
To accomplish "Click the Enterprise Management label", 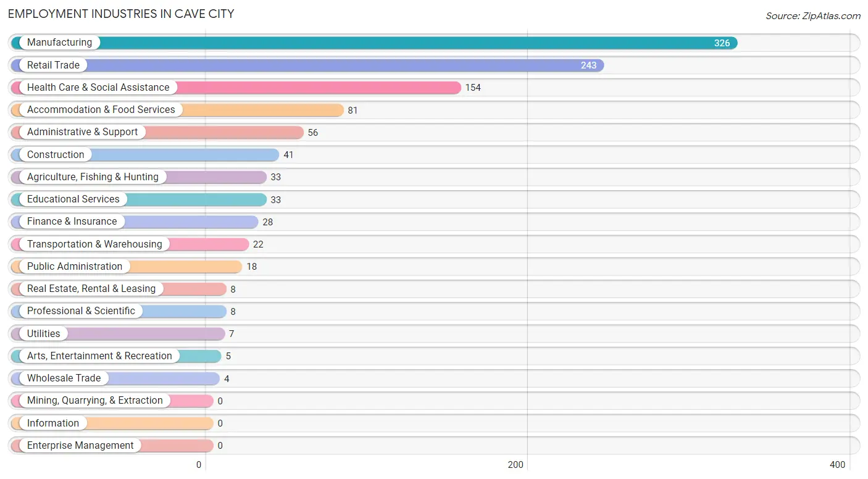I will 80,445.
